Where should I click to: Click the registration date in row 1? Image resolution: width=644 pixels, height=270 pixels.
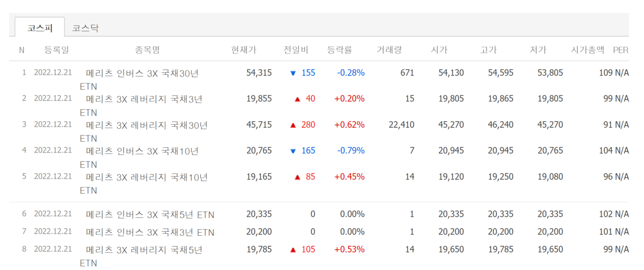tap(53, 72)
